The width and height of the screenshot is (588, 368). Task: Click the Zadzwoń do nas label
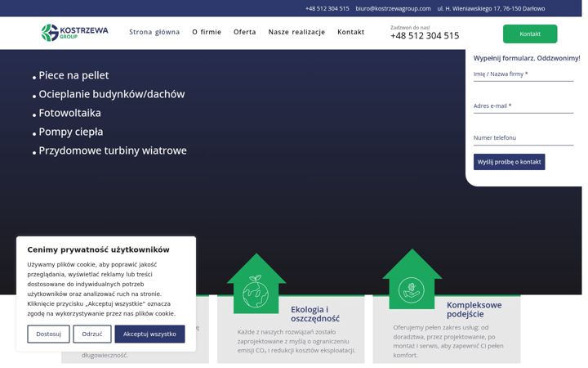tap(410, 28)
